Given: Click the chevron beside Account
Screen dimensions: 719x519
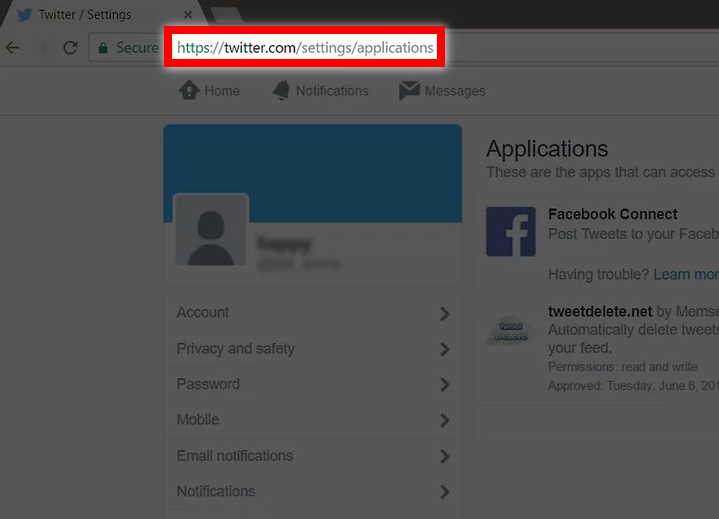Looking at the screenshot, I should pos(444,314).
